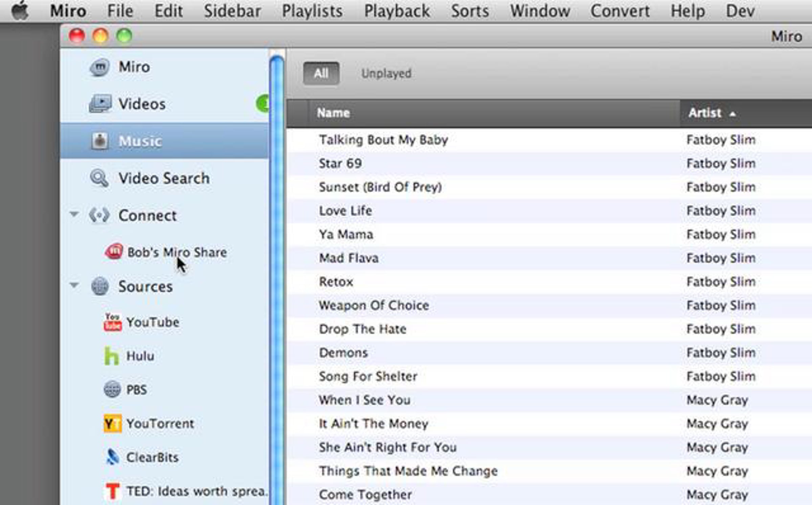Click the Connect section icon
The height and width of the screenshot is (505, 812).
pos(99,215)
